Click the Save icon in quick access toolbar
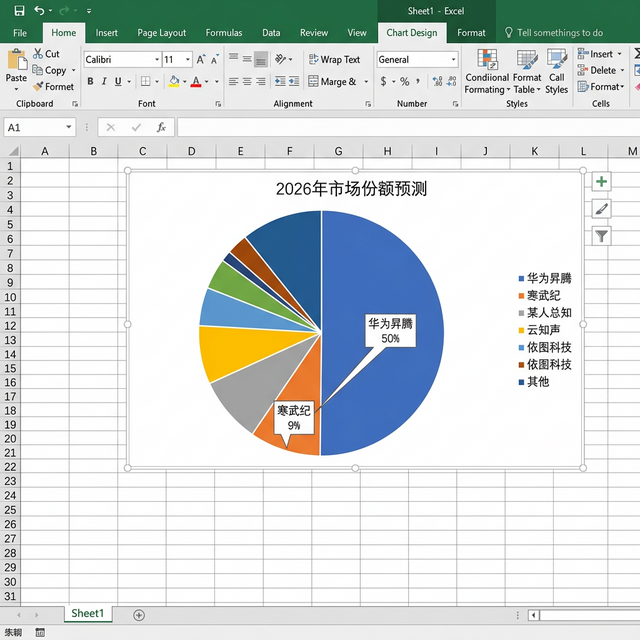The image size is (640, 640). point(19,11)
